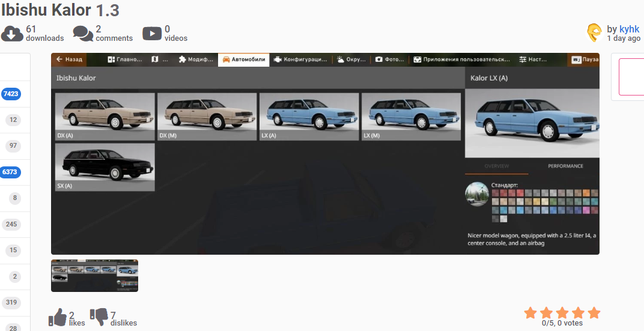
Task: Click the 61 downloads text
Action: click(45, 33)
